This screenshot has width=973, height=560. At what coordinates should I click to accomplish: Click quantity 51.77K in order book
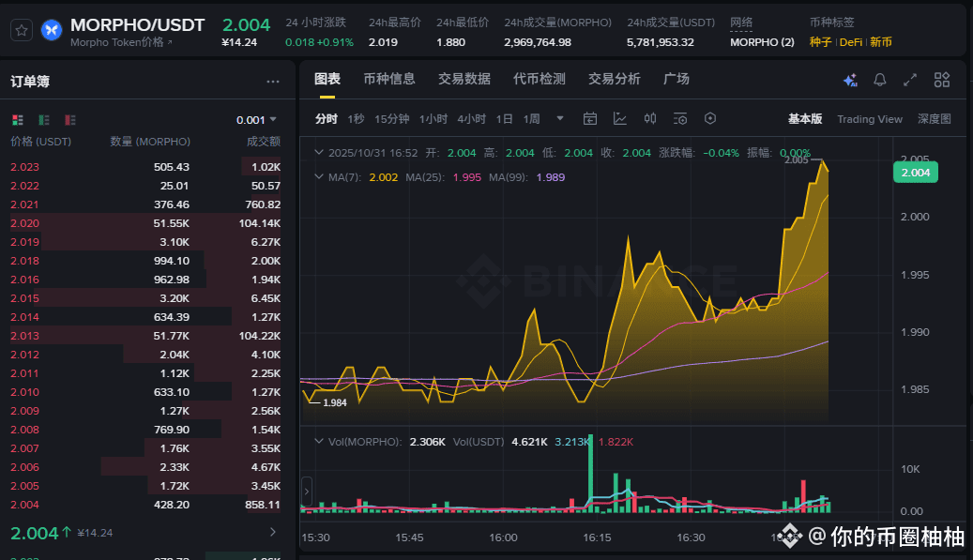172,336
